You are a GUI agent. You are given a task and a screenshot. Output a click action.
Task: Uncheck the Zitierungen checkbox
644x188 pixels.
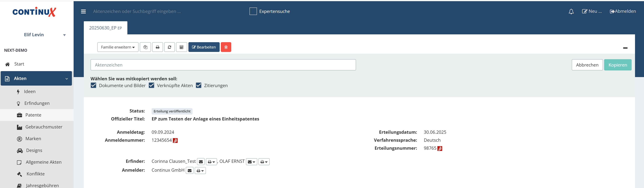coord(198,85)
